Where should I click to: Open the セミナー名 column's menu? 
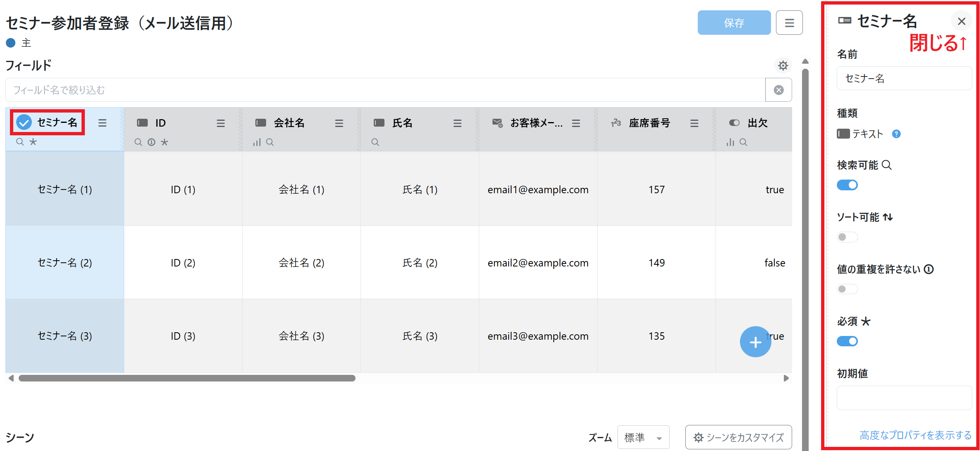tap(102, 123)
